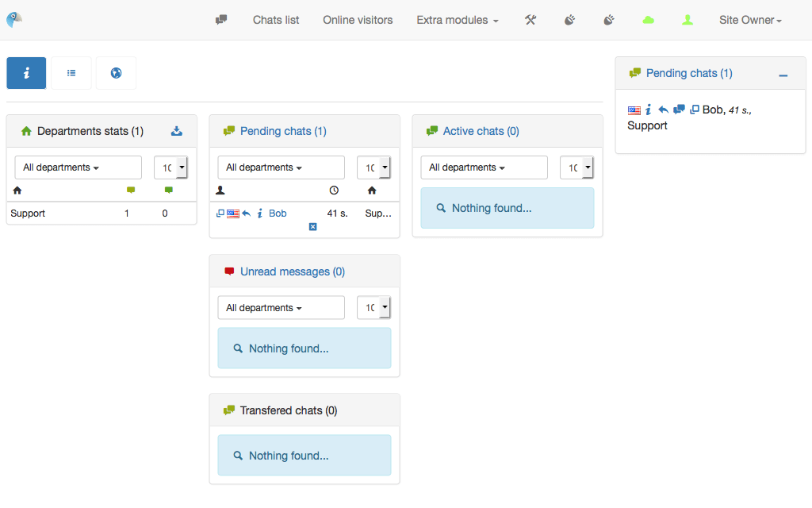The image size is (812, 508).
Task: Open the tools/settings wrench icon in navbar
Action: [530, 20]
